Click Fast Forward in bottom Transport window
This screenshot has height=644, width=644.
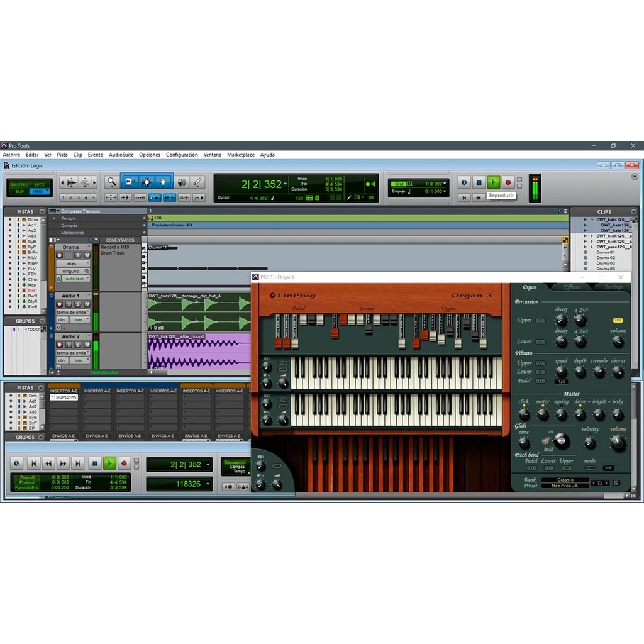click(63, 464)
